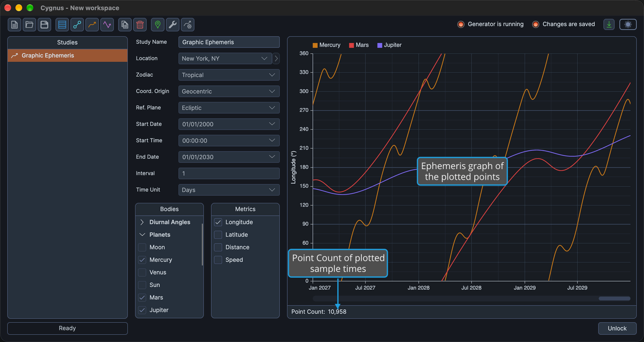Click into the Study Name field

click(x=229, y=42)
